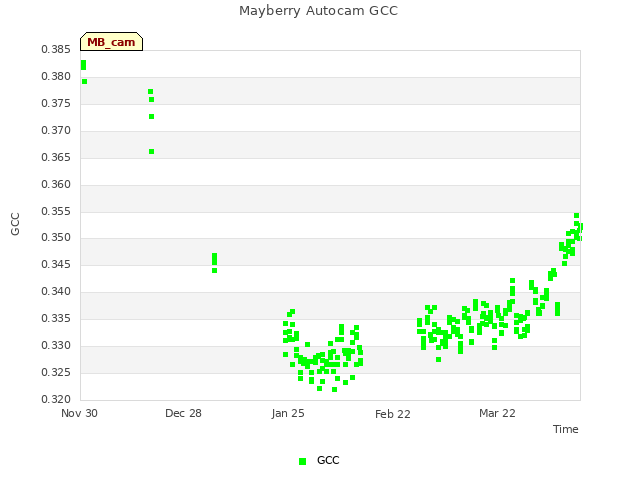Click the Time axis title
Screen dimensions: 640x480
(566, 429)
